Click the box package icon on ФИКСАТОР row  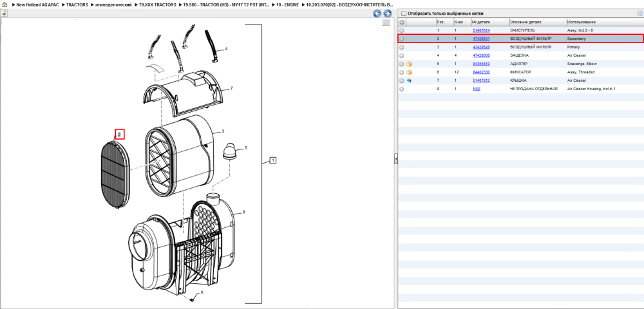tap(409, 72)
